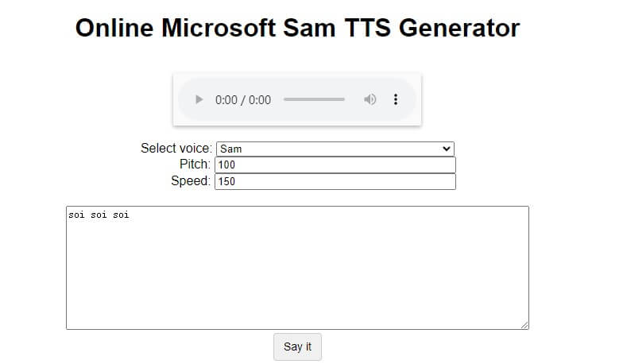Open the audio player's three-dot options
The image size is (623, 364).
(396, 99)
